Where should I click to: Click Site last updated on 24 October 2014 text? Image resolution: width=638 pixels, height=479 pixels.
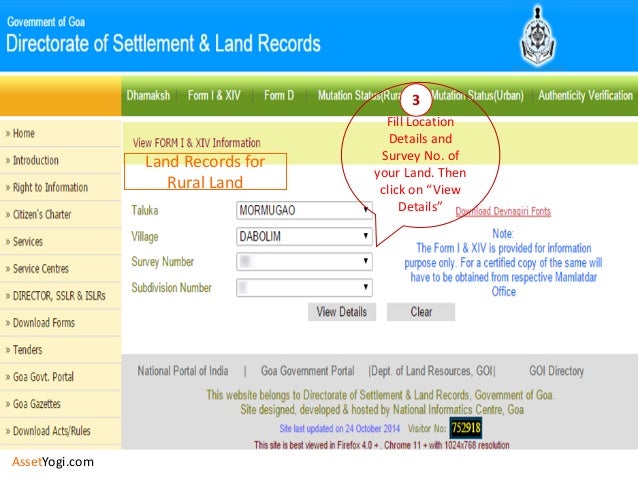coord(340,429)
